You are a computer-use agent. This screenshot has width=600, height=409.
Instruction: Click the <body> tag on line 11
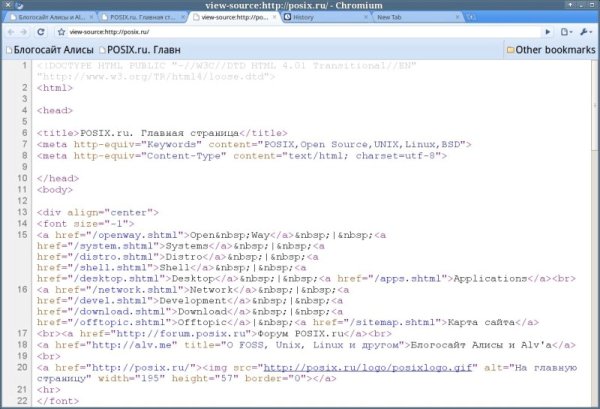tap(55, 190)
